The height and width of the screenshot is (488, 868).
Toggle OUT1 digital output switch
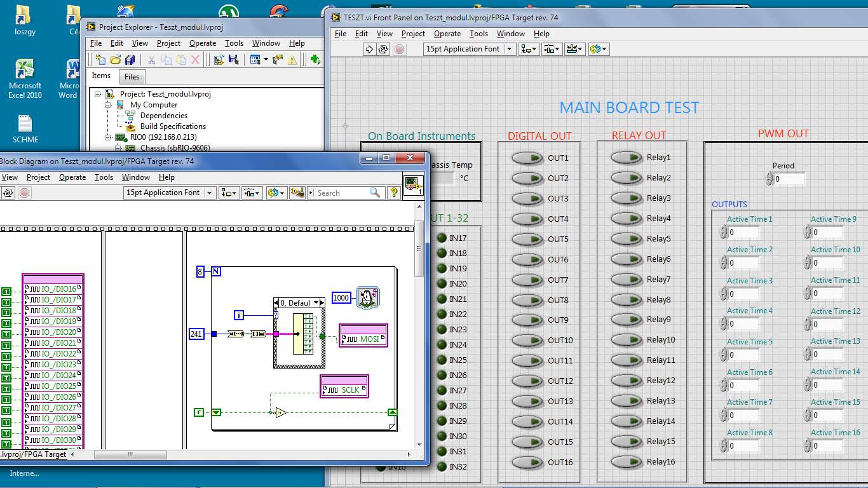pos(526,158)
